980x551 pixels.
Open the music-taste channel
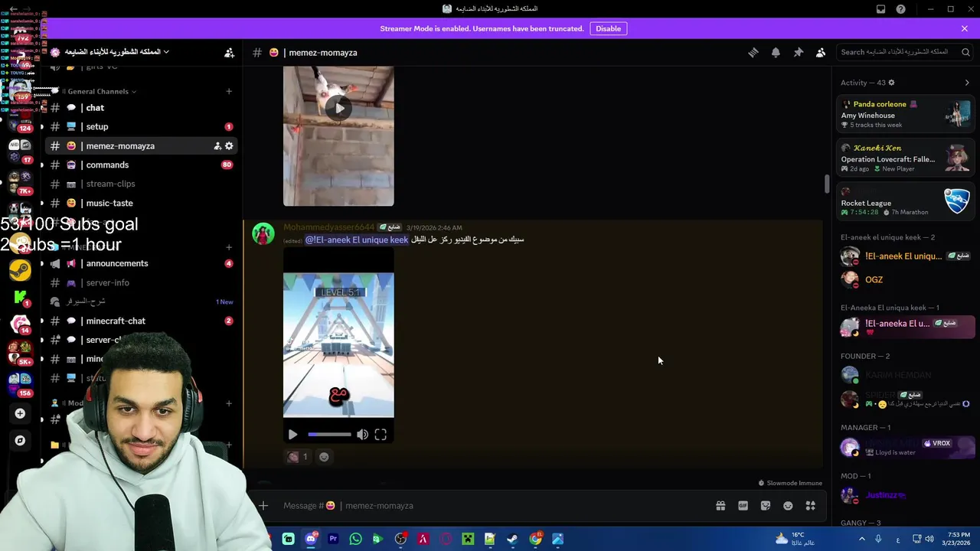(x=142, y=203)
